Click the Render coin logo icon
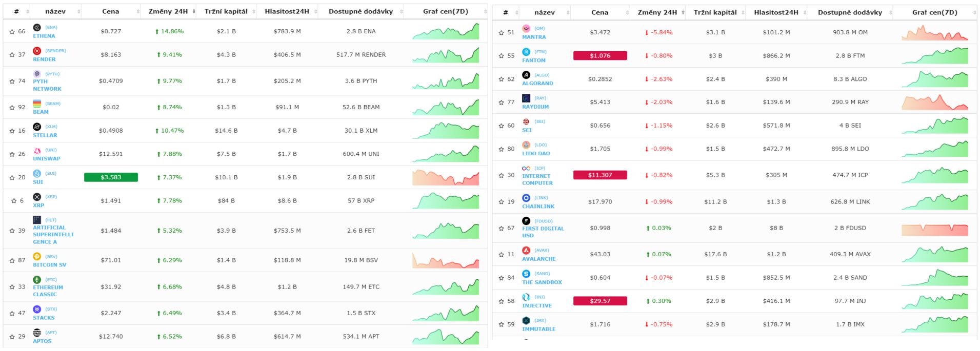980x351 pixels. pos(37,51)
